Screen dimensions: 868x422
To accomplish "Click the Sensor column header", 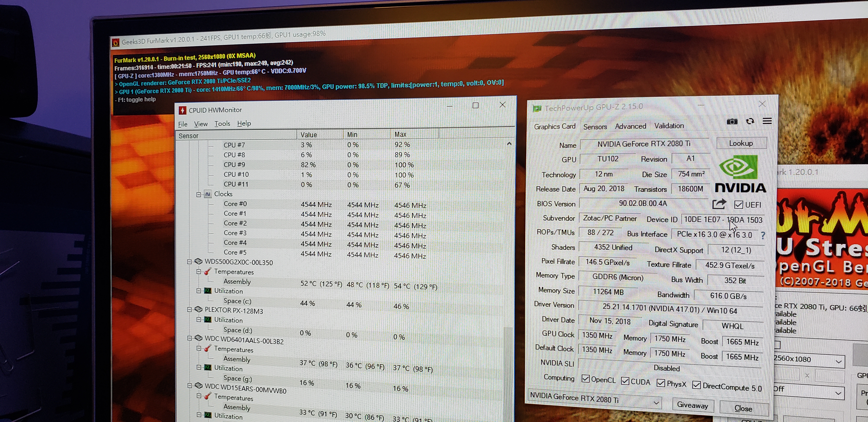I will pyautogui.click(x=236, y=135).
